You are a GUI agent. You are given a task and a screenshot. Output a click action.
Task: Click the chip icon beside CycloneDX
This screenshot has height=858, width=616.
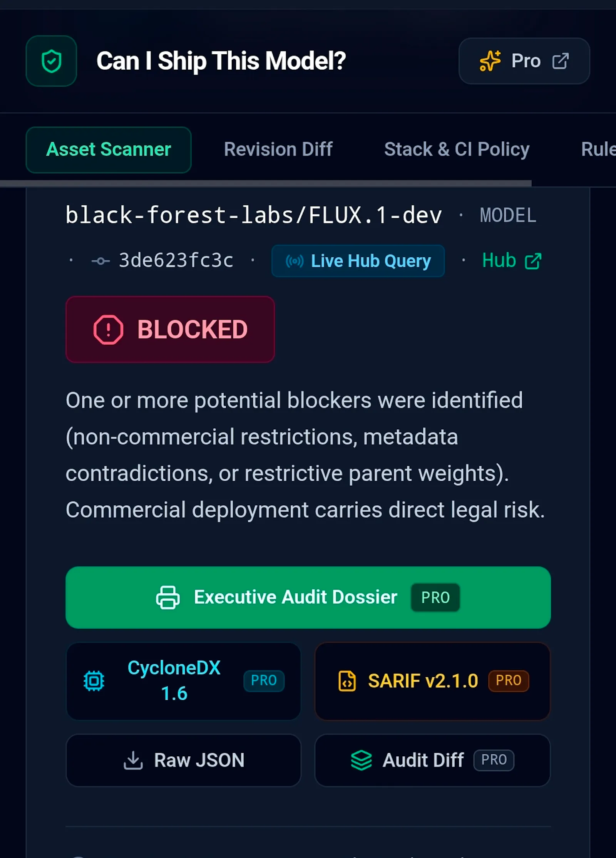(x=94, y=681)
